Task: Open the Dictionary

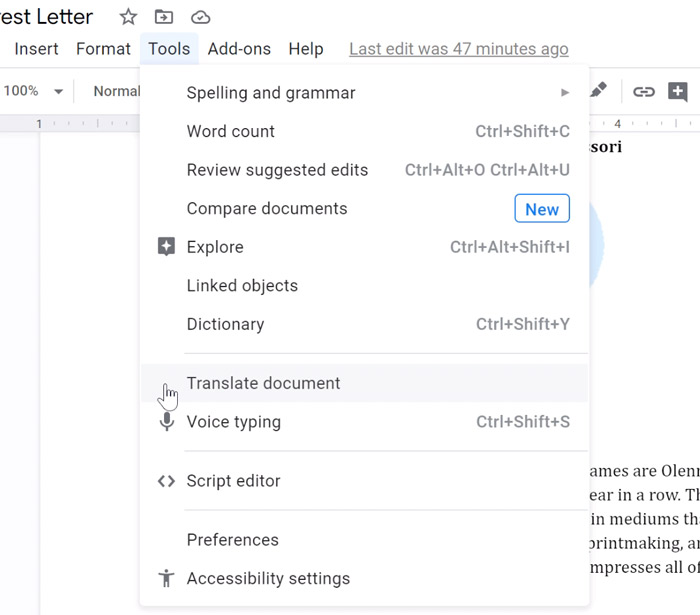Action: 364,324
